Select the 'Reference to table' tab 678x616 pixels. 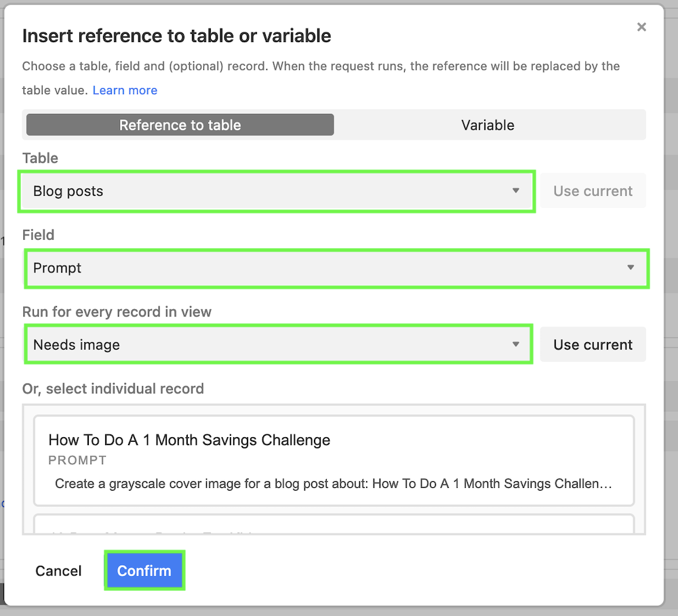[180, 125]
